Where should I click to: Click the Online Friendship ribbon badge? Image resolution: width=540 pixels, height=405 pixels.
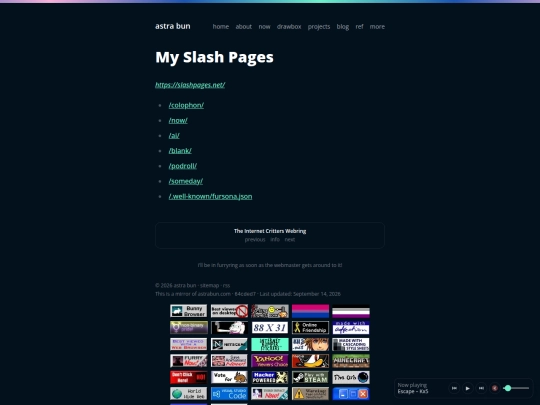(x=310, y=328)
